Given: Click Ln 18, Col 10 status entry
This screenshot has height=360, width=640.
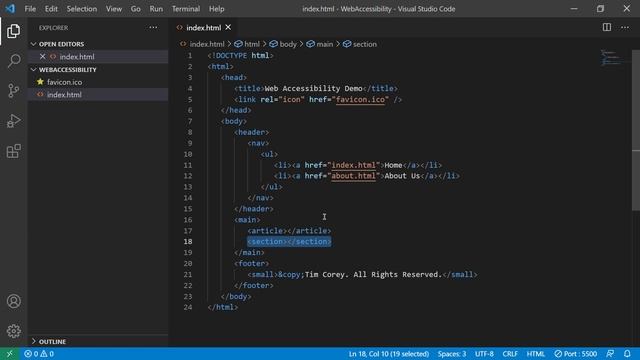Looking at the screenshot, I should (389, 353).
